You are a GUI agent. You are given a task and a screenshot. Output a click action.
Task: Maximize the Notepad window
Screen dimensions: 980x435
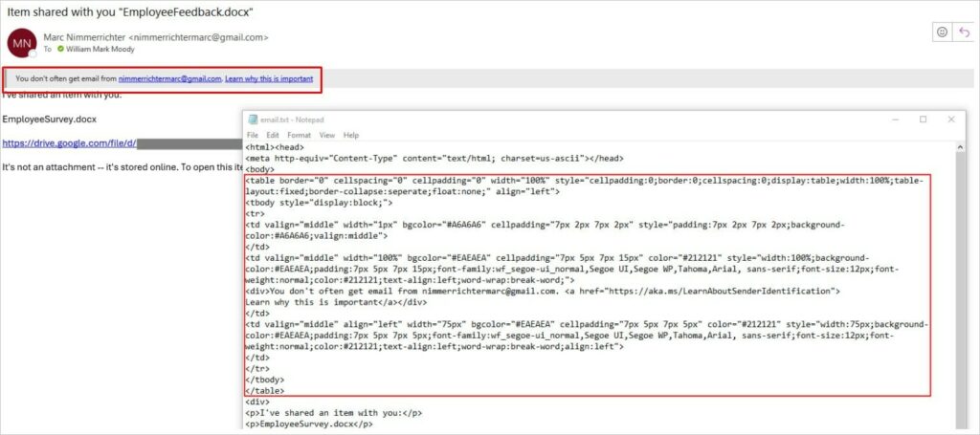click(923, 120)
